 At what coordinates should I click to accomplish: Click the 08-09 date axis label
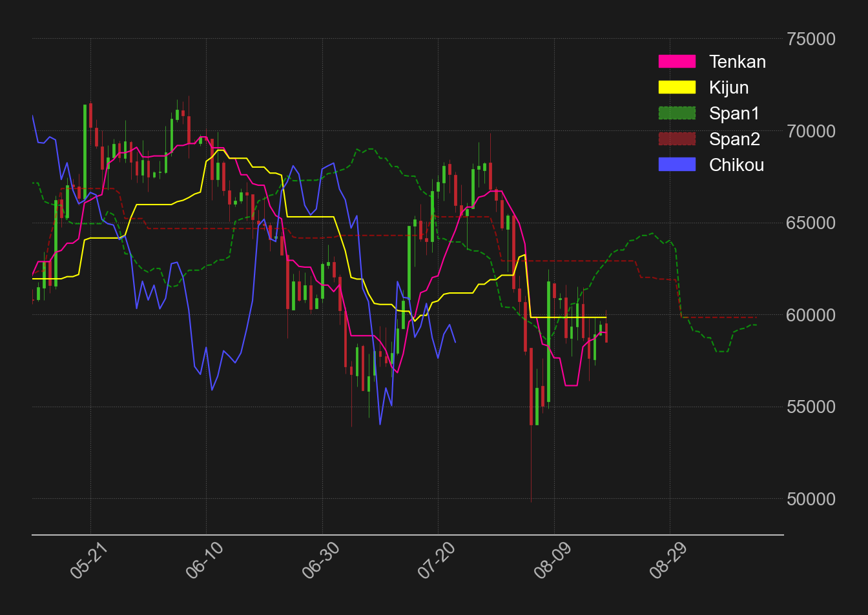[552, 560]
